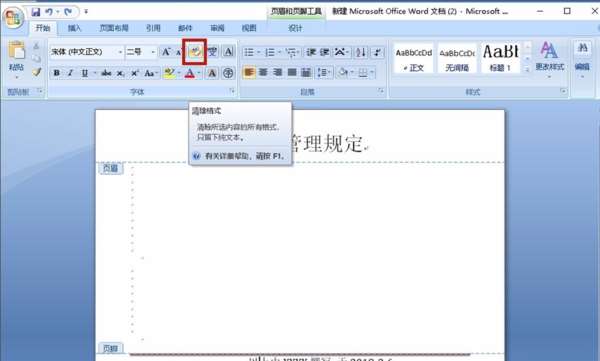600x361 pixels.
Task: Switch to the 插入 (Insert) tab
Action: [74, 28]
